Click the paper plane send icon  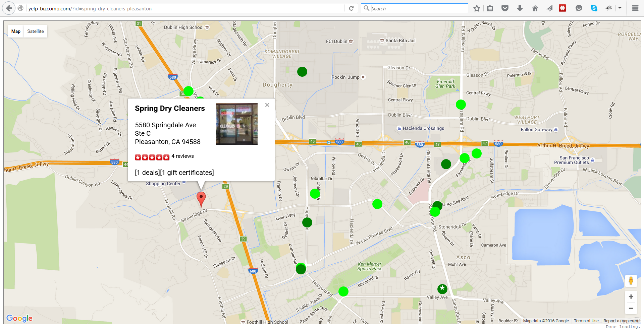(549, 8)
